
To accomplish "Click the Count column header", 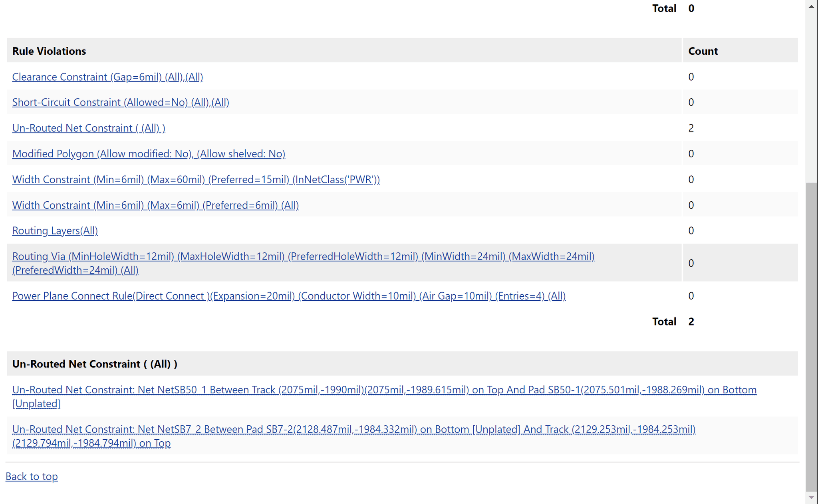I will [741, 51].
